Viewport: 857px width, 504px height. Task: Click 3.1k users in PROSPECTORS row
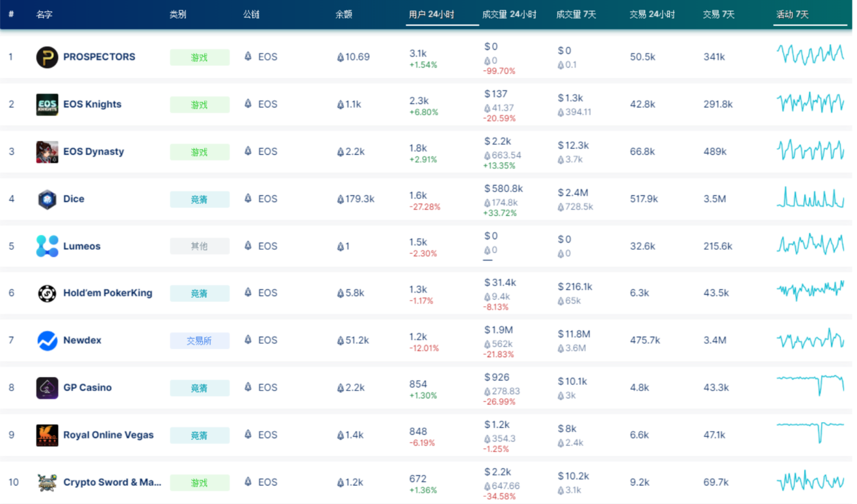(418, 53)
